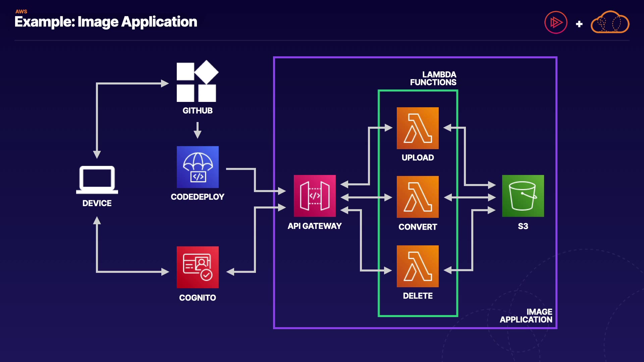
Task: Click the CODEDEPLOY text label
Action: 198,197
